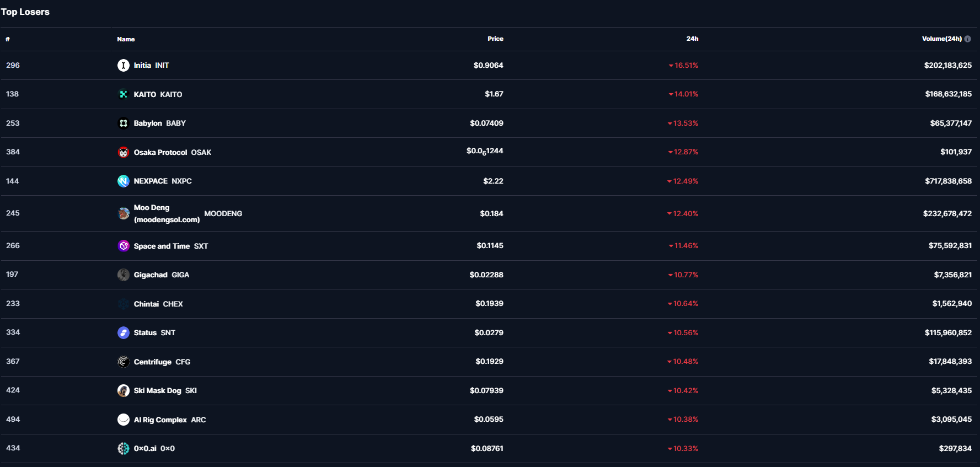Click the Osaka Protocol logo icon

coord(124,152)
